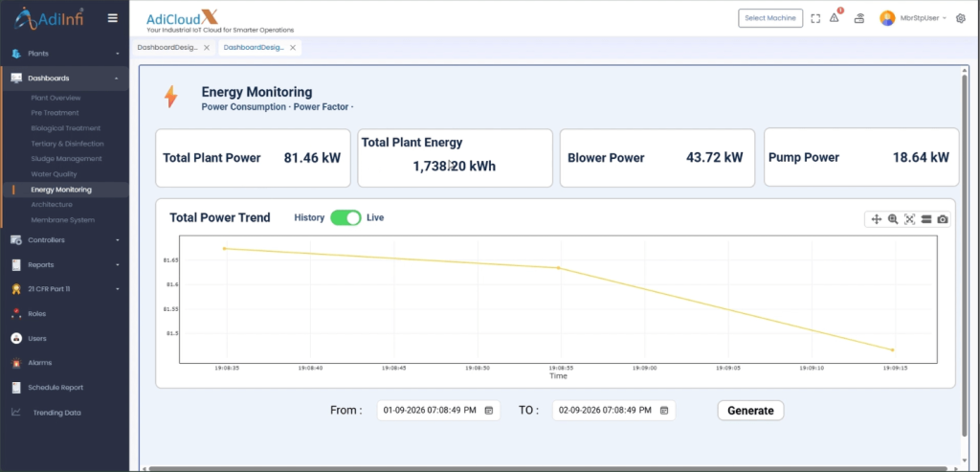Enter fullscreen mode icon

click(815, 18)
